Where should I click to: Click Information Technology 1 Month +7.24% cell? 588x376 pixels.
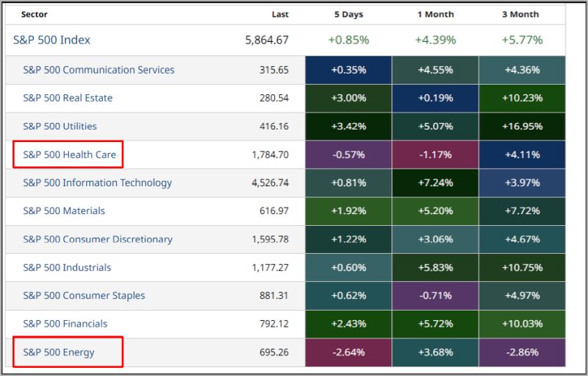pyautogui.click(x=436, y=182)
